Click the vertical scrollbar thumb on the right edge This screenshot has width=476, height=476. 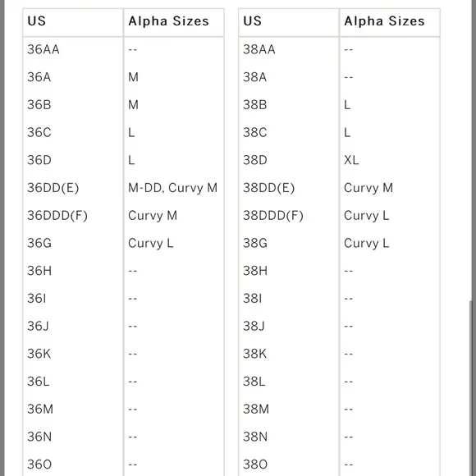pos(471,388)
